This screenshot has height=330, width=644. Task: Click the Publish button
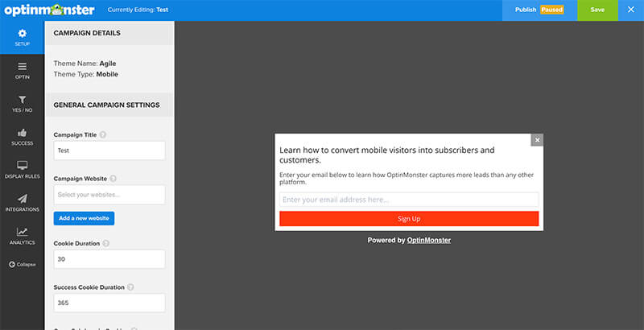tap(526, 10)
